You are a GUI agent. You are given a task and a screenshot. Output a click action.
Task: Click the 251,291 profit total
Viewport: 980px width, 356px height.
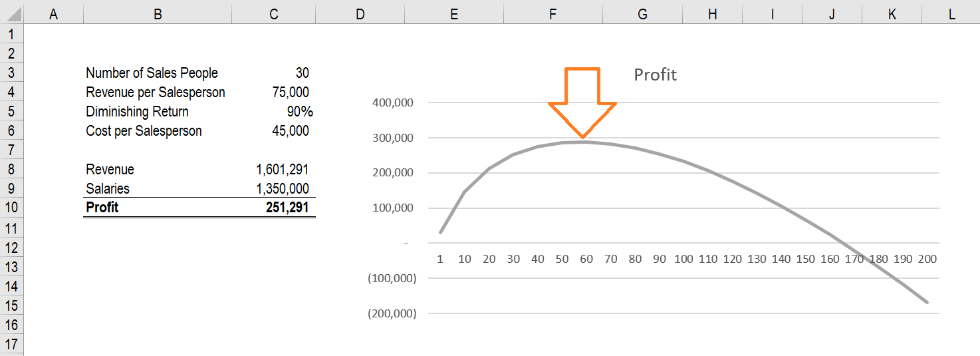coord(287,208)
